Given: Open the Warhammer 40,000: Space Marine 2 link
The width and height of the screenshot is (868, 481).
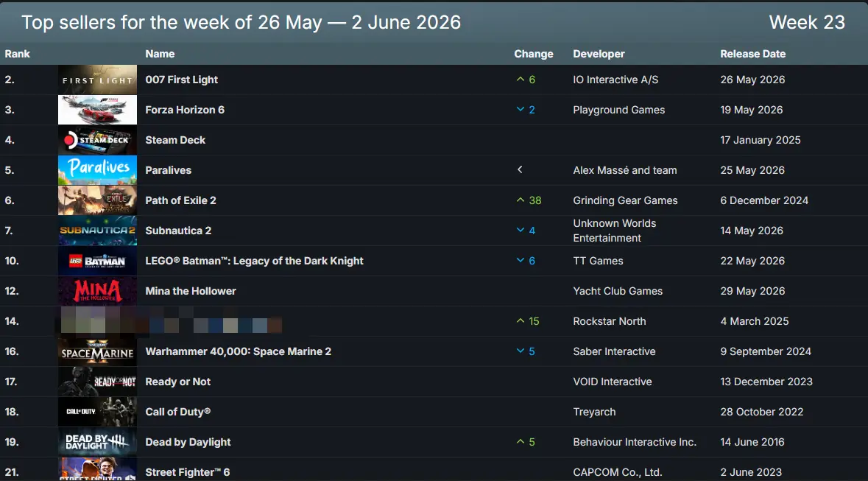Looking at the screenshot, I should (238, 351).
